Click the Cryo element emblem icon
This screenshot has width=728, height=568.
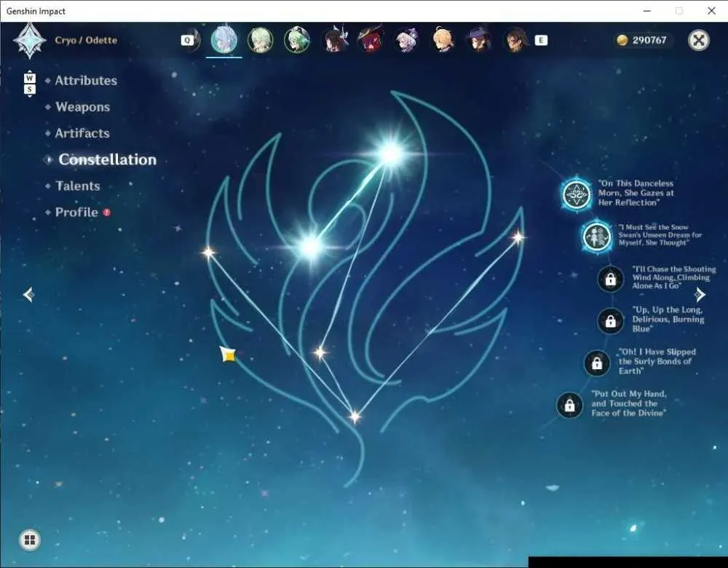(30, 40)
